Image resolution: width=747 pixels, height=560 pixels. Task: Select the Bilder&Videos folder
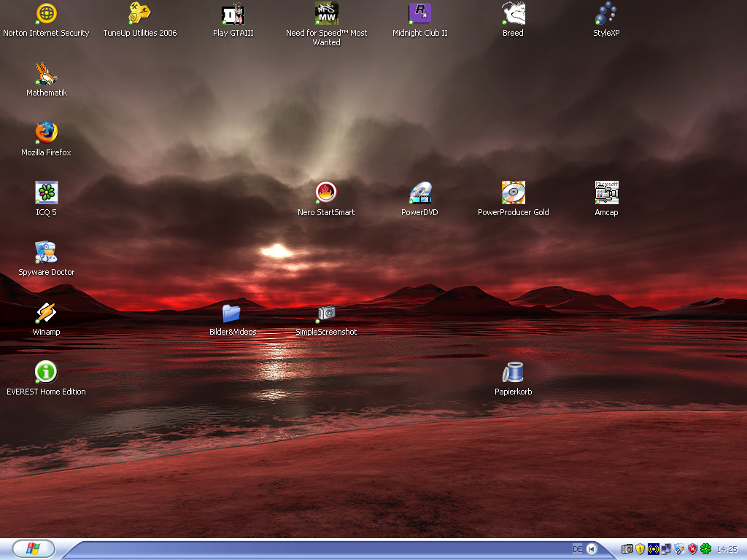pyautogui.click(x=232, y=314)
